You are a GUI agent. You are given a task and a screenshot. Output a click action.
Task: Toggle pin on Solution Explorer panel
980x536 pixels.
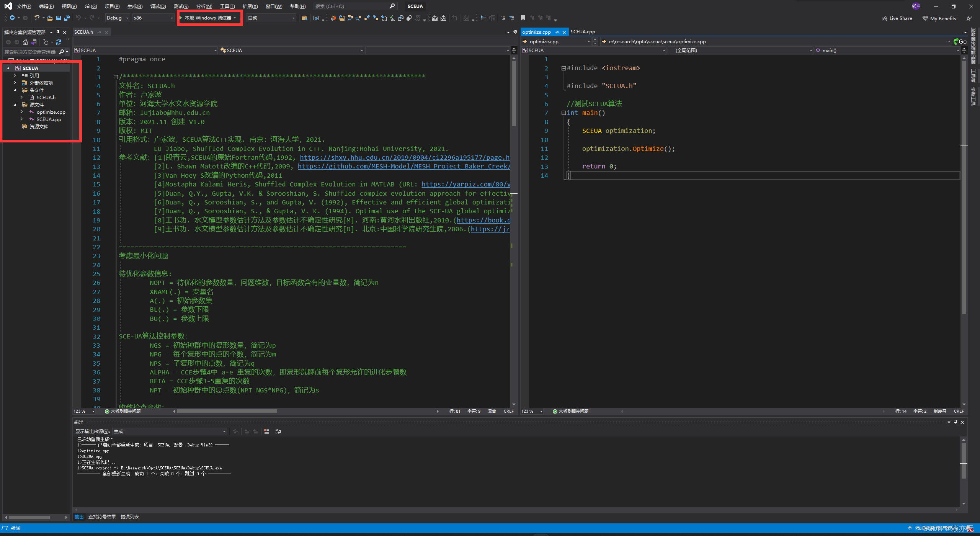coord(58,32)
